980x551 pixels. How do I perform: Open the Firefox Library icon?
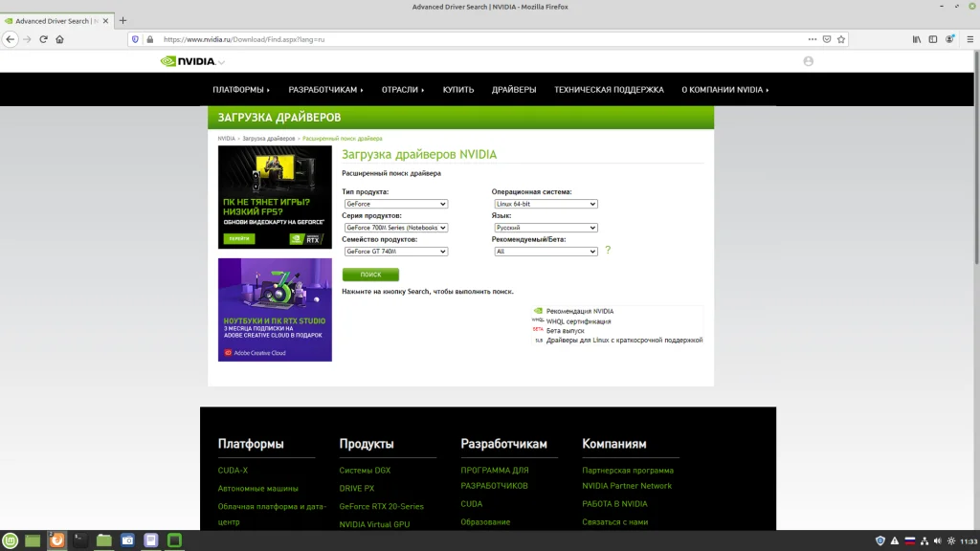point(916,39)
